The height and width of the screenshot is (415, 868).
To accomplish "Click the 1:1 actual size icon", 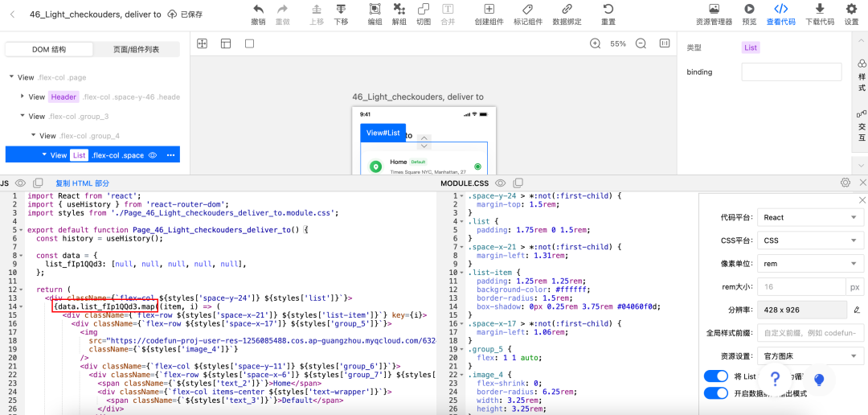I will [665, 43].
